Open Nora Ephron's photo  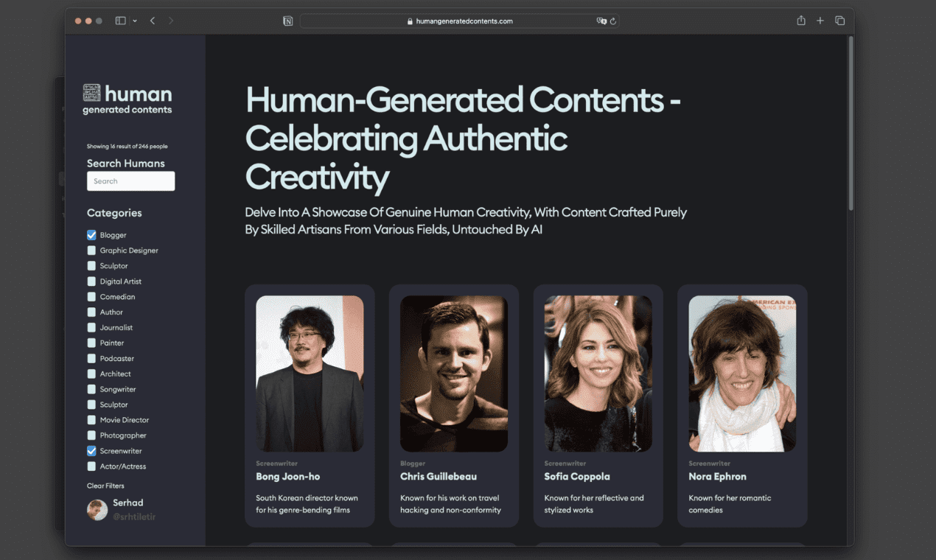(x=742, y=374)
